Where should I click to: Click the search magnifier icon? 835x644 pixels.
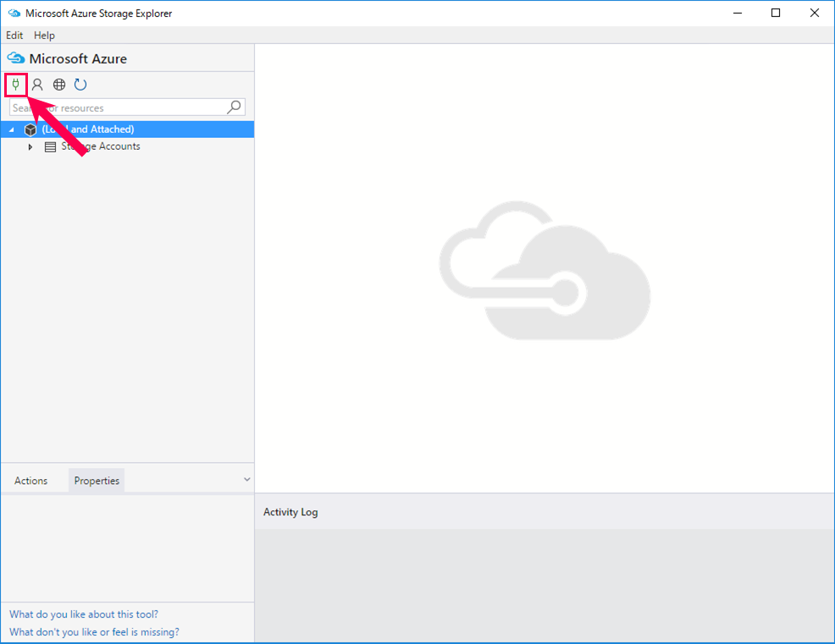point(234,107)
